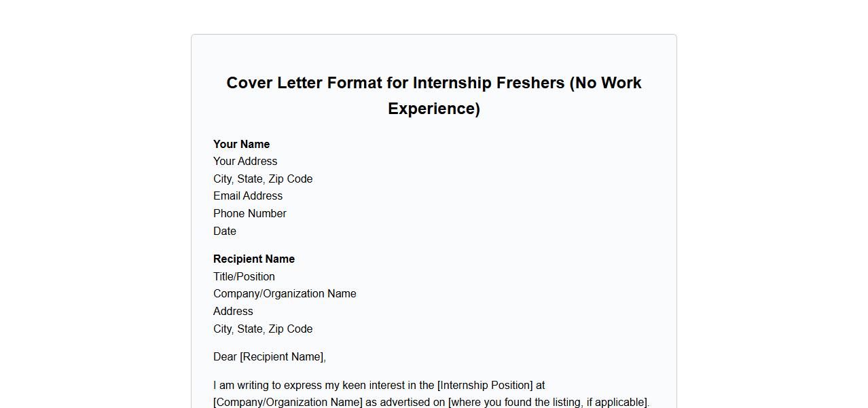
Task: Click the "Email Address" line
Action: 248,196
